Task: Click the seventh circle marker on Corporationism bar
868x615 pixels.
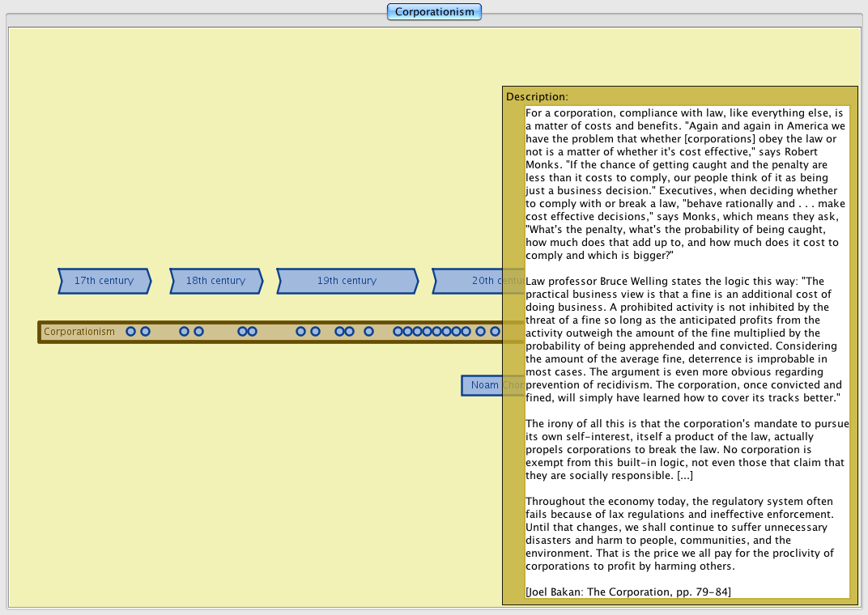Action: click(301, 332)
